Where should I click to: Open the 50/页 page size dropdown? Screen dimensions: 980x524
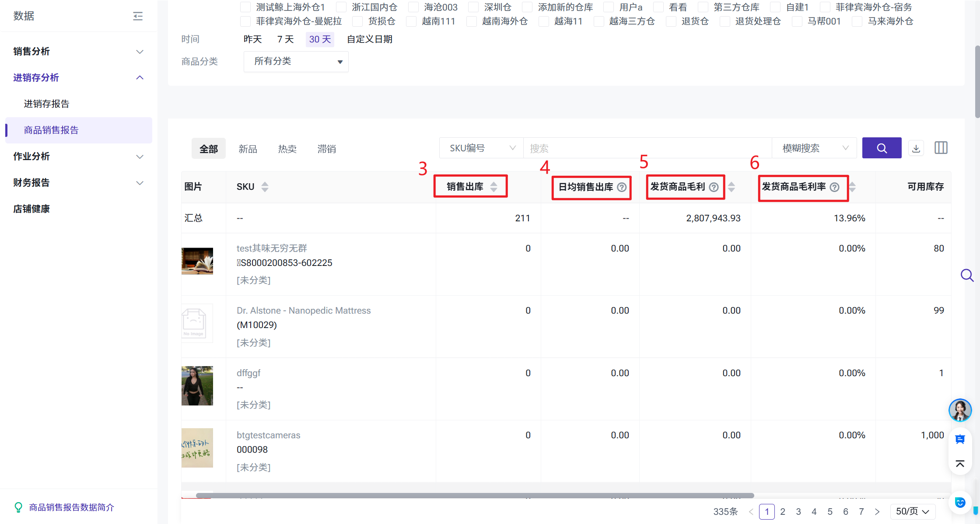point(913,511)
